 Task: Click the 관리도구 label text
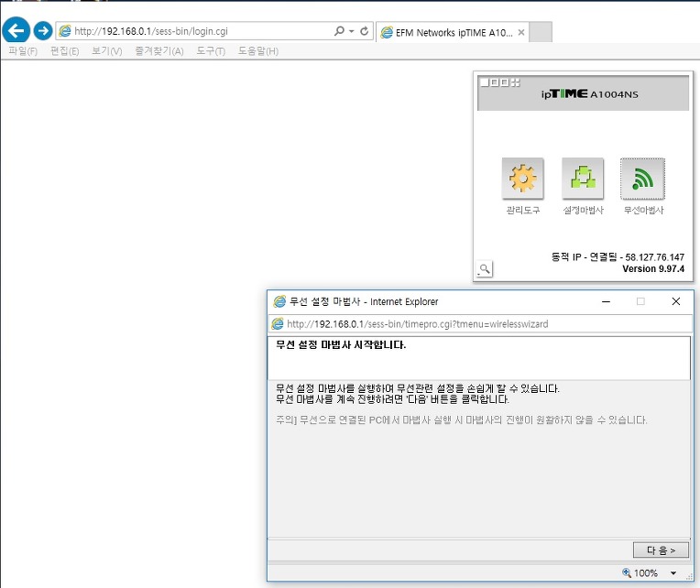523,210
